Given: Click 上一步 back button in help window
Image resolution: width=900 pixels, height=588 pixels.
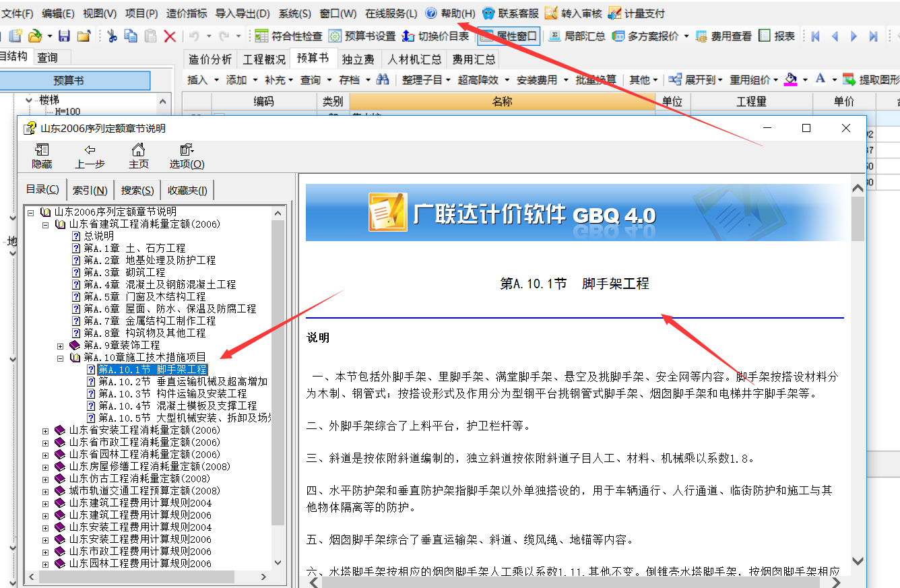Looking at the screenshot, I should 90,156.
